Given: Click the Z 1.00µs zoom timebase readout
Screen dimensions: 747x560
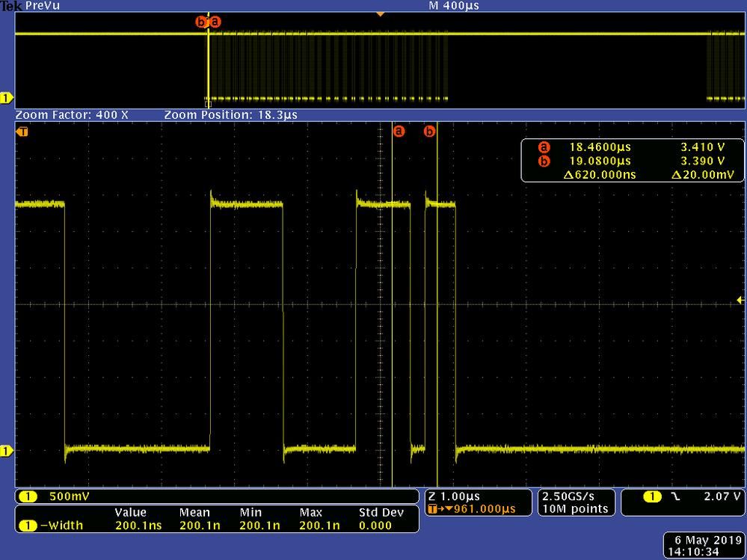Looking at the screenshot, I should point(454,496).
